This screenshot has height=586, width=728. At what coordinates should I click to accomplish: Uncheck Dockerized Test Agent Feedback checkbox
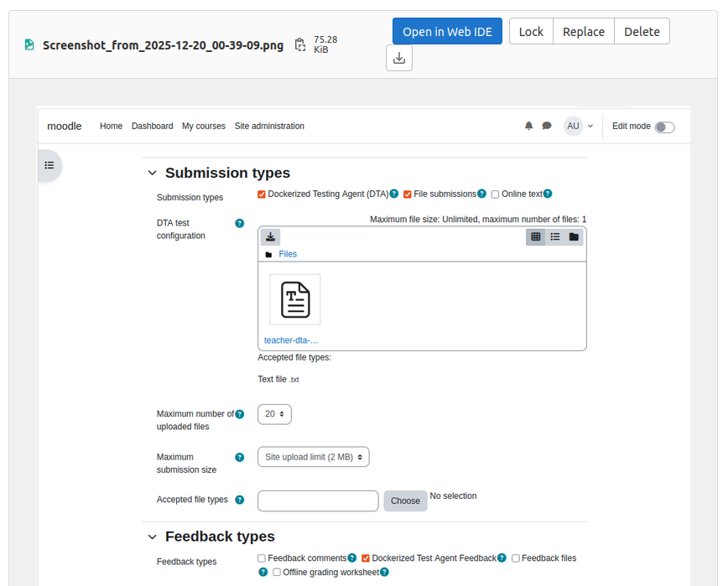(366, 558)
